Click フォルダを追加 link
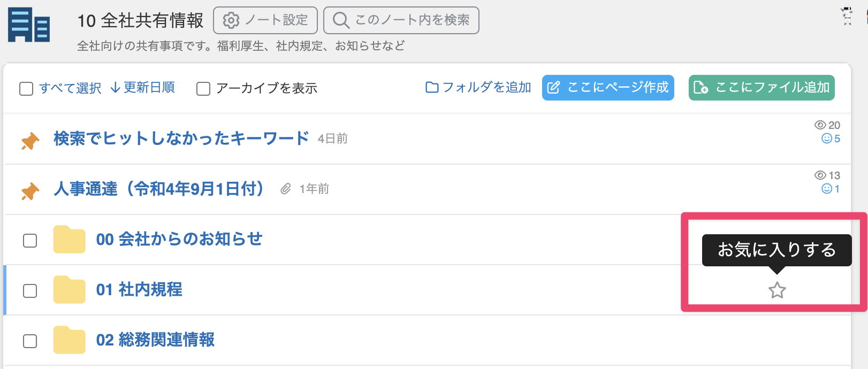This screenshot has height=369, width=868. 478,87
